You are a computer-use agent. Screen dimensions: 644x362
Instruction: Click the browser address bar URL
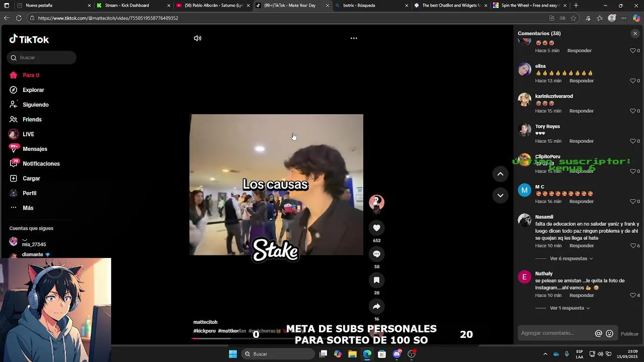108,18
